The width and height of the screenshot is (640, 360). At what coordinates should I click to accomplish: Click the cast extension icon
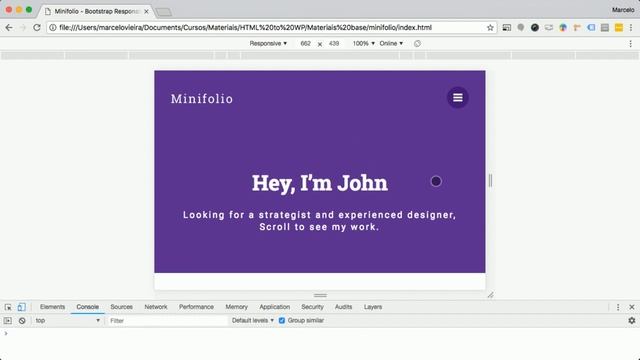(x=507, y=28)
